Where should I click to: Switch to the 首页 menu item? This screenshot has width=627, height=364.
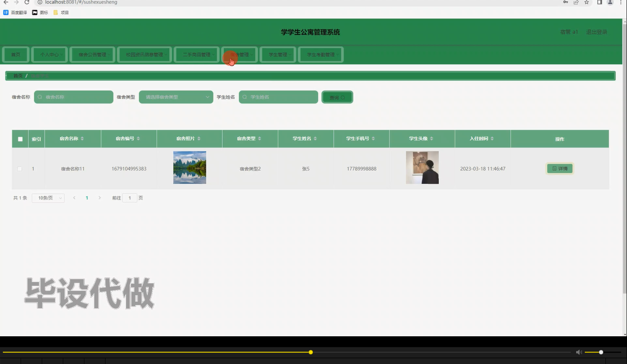pos(15,54)
